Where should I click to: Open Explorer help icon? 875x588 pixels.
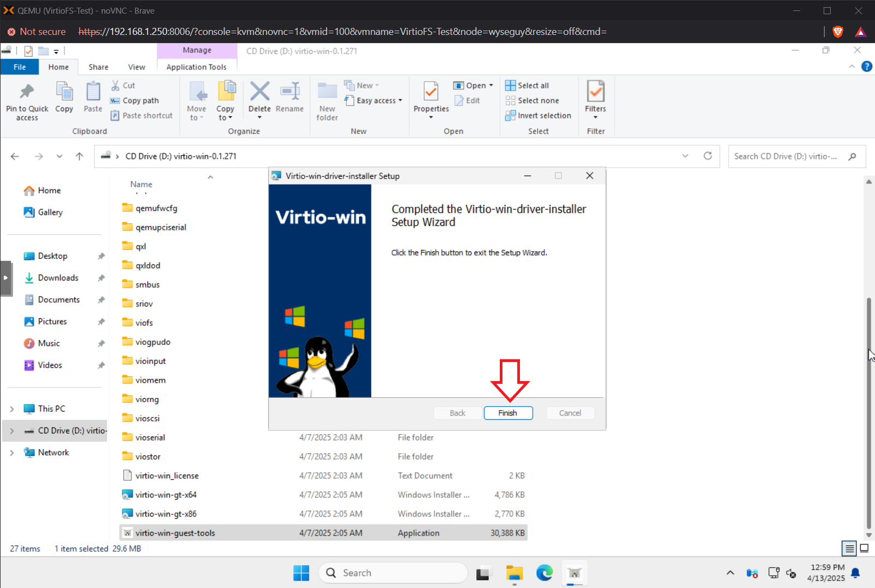pos(866,67)
